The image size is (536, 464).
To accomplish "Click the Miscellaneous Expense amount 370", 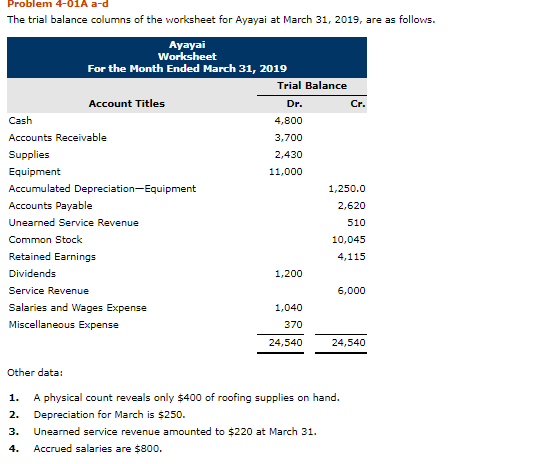I will 293,325.
